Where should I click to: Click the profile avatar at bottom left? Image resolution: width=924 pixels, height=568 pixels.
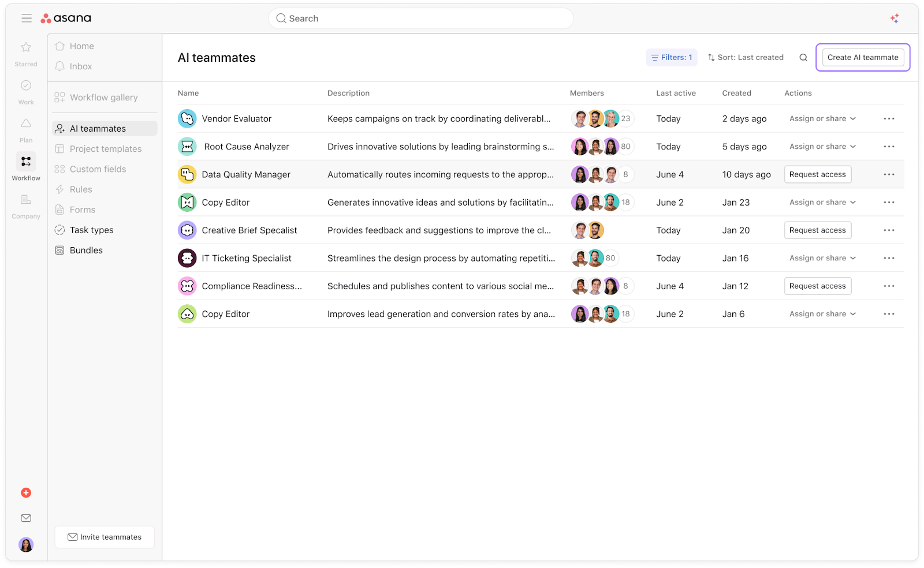[26, 544]
